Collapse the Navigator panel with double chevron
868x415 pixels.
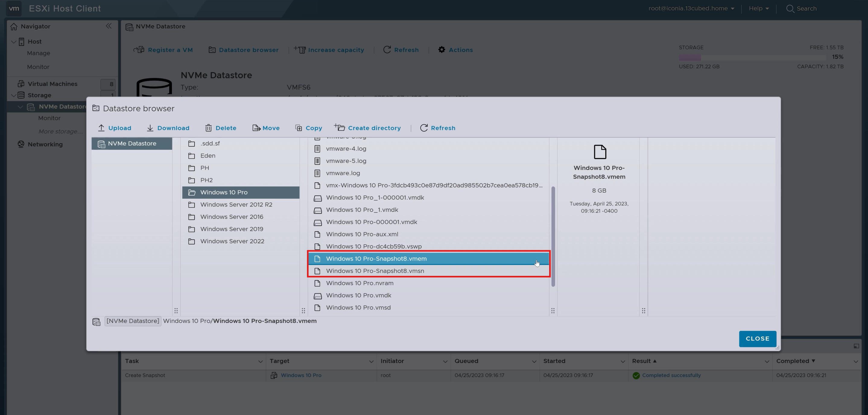pos(109,26)
